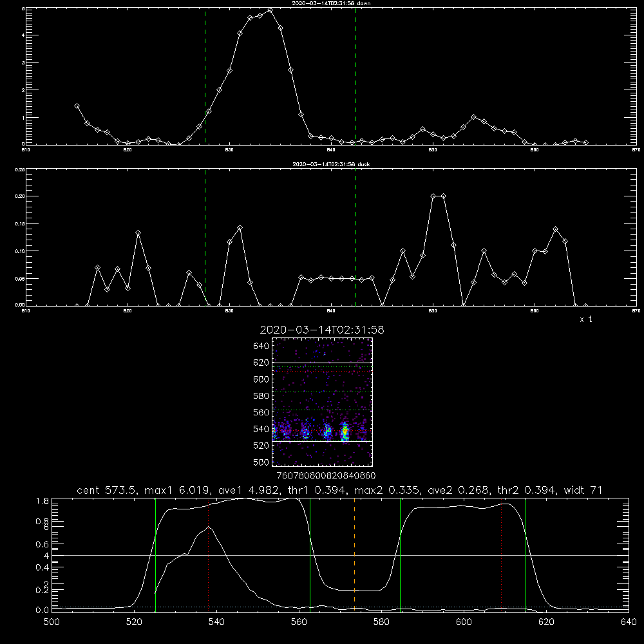This screenshot has height=644, width=644.
Task: Click the right green dashed line in dusk plot
Action: click(355, 237)
